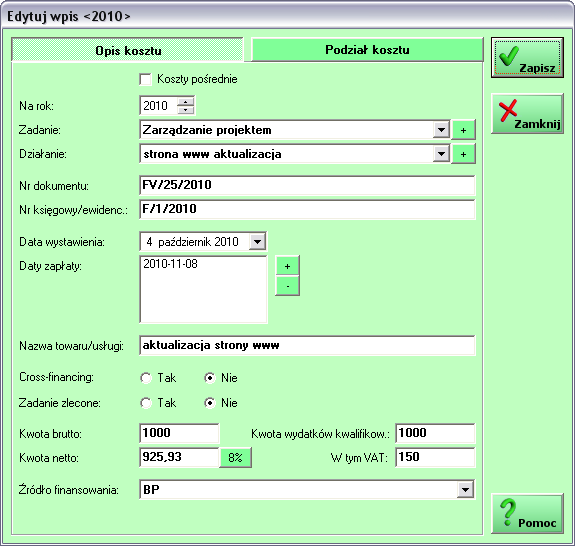This screenshot has height=546, width=575.
Task: Remove a payment date with minus button
Action: tap(287, 286)
